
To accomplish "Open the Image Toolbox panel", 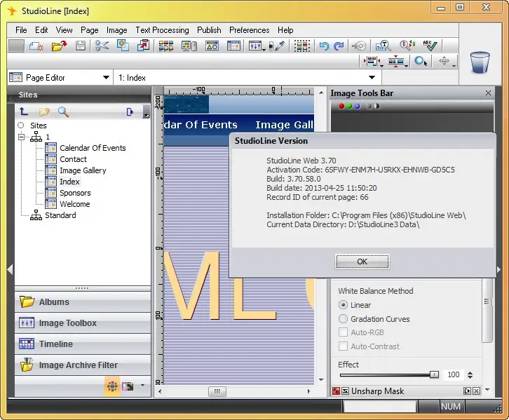I will click(83, 323).
